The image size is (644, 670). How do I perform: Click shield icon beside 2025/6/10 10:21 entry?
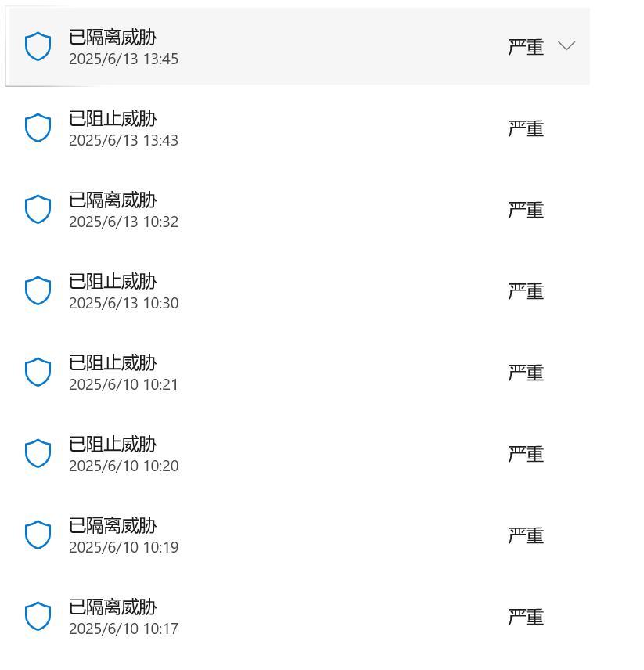coord(38,373)
